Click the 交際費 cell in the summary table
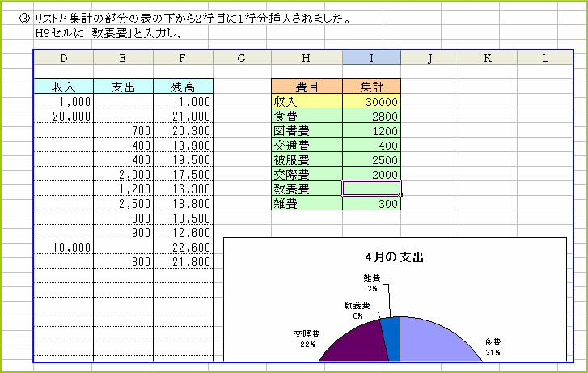This screenshot has height=373, width=588. coord(307,174)
